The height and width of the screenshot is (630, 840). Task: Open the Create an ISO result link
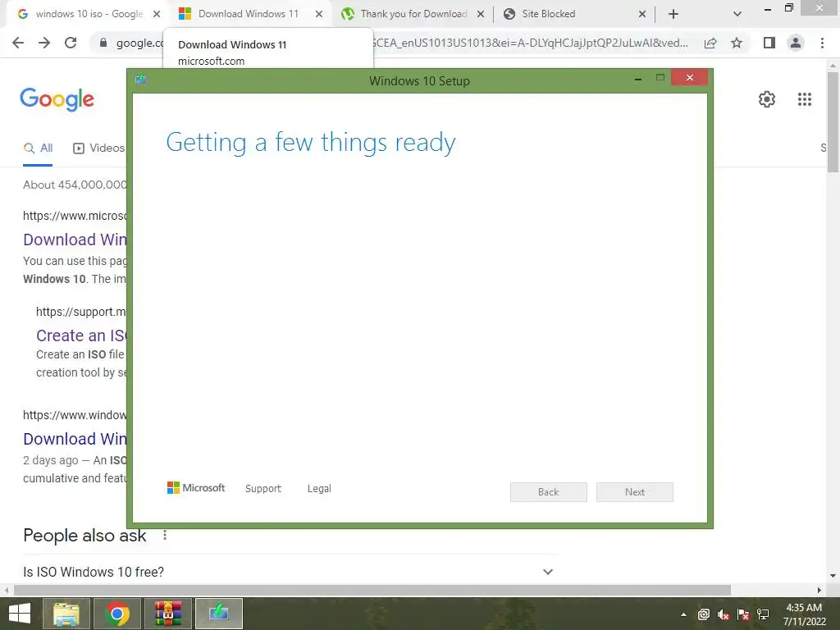click(81, 336)
